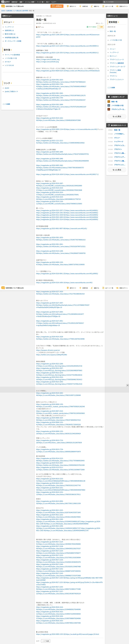129x644 pixels.
Task: Open プラグイン/ニュース in 更新履歴 list
Action: click(x=117, y=59)
